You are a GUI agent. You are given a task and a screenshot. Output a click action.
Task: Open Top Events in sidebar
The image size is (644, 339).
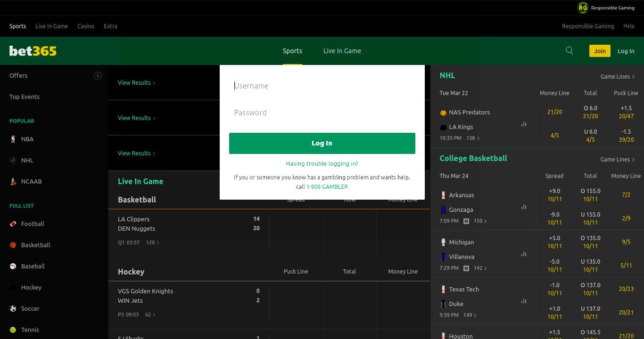click(25, 97)
